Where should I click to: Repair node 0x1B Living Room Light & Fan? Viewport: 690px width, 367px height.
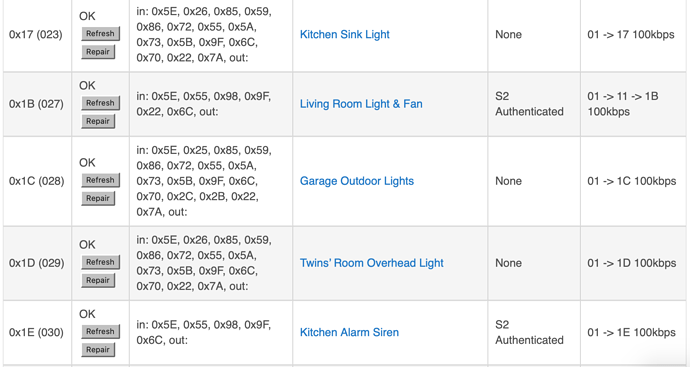[98, 121]
